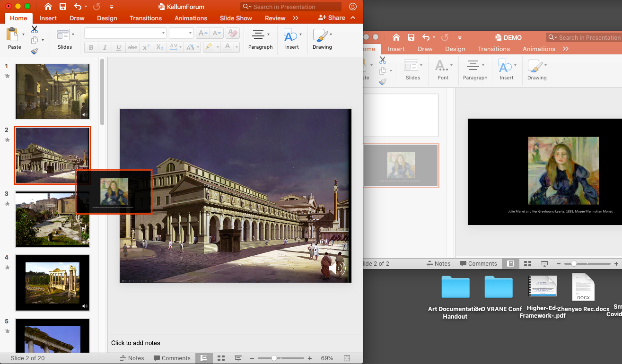Pick font color in KellumForum ribbon
This screenshot has height=364, width=622.
point(228,47)
